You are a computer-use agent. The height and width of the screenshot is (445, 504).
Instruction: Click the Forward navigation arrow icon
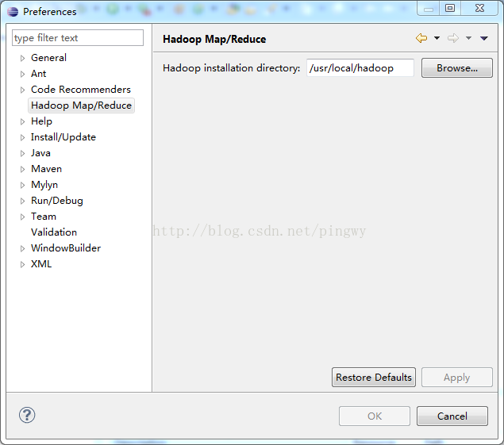pos(453,38)
